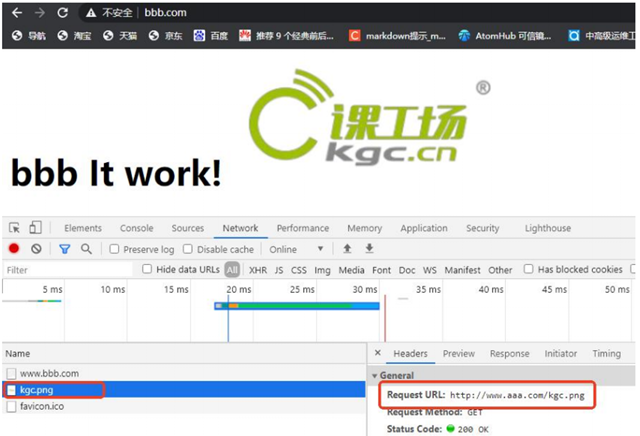Screen dimensions: 640x436
Task: Filter requests by WS
Action: tap(430, 270)
